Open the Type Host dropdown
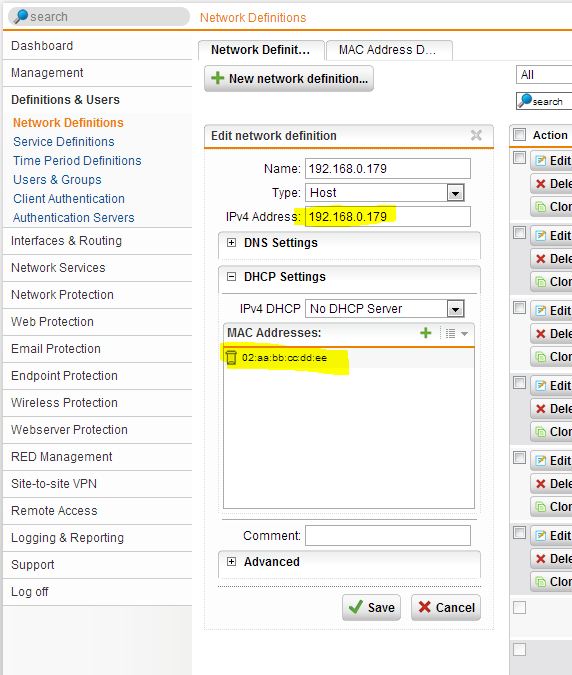This screenshot has width=572, height=675. coord(455,193)
